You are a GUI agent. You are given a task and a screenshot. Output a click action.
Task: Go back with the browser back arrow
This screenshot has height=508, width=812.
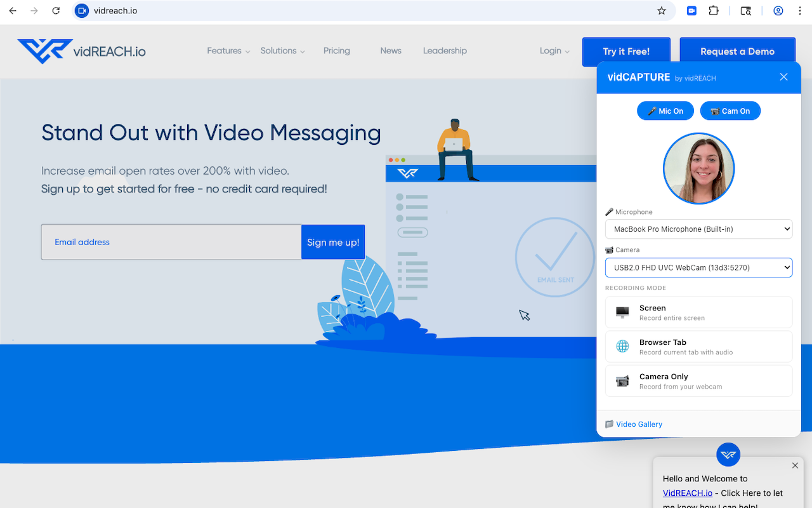point(13,11)
